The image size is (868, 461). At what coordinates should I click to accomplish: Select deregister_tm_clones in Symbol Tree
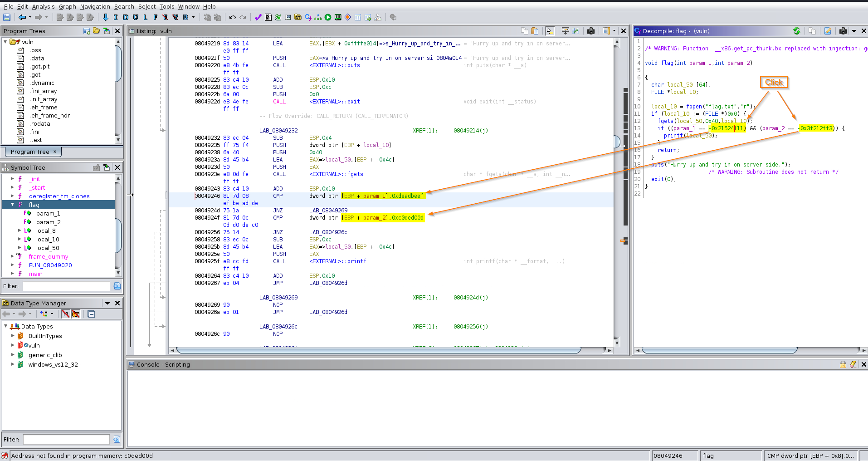pos(59,196)
